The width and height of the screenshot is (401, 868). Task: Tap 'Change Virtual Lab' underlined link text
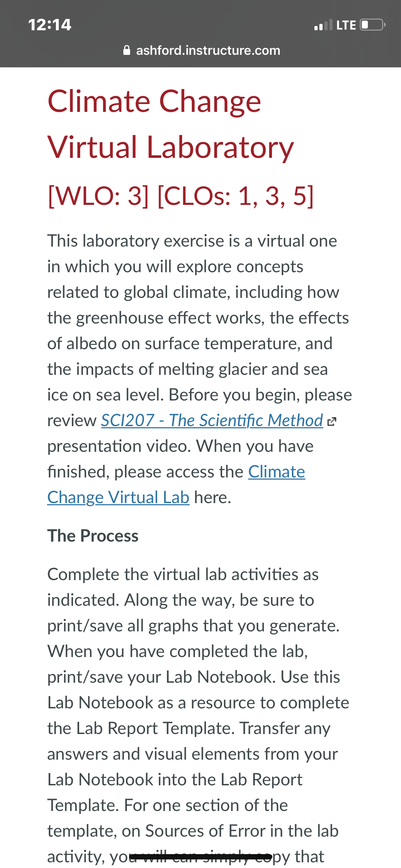118,497
